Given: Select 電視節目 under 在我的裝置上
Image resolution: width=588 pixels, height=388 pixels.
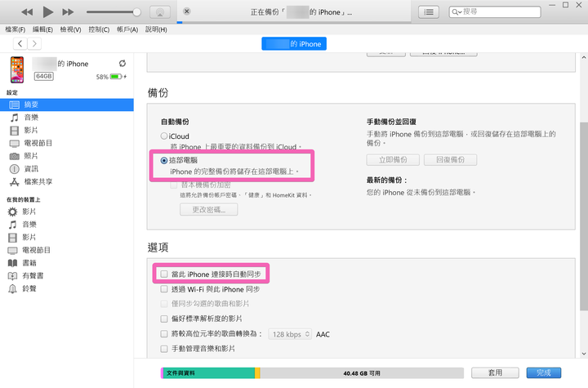Looking at the screenshot, I should [x=67, y=250].
